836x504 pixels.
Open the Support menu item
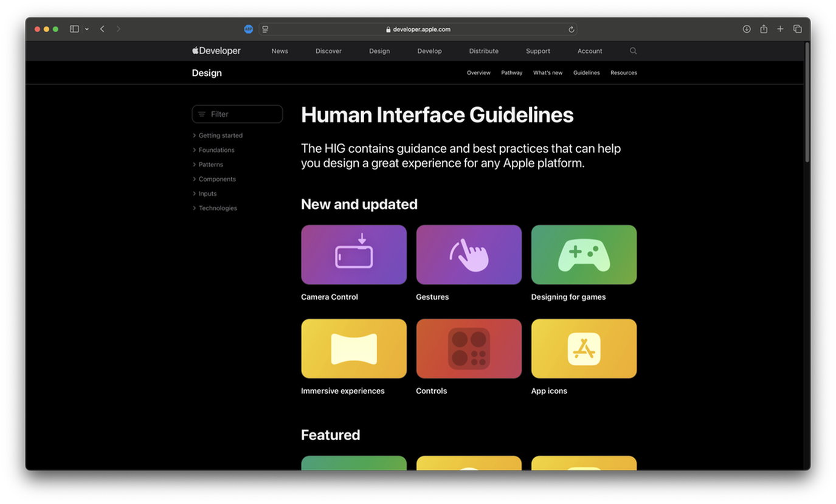point(538,51)
